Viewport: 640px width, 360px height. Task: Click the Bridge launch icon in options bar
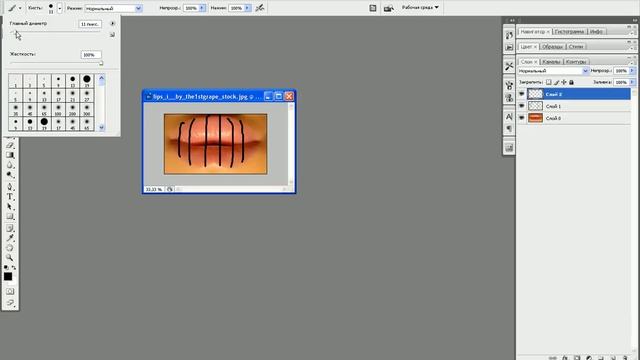(x=389, y=8)
